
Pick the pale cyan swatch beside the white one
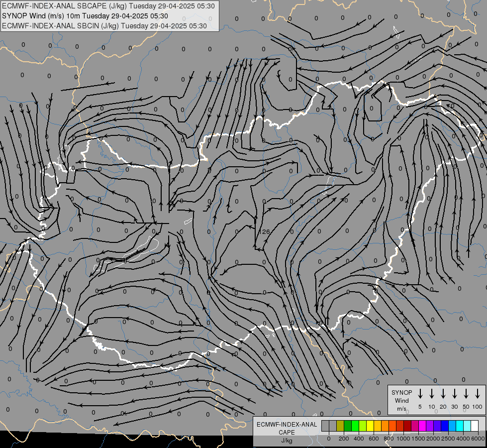pos(468,426)
